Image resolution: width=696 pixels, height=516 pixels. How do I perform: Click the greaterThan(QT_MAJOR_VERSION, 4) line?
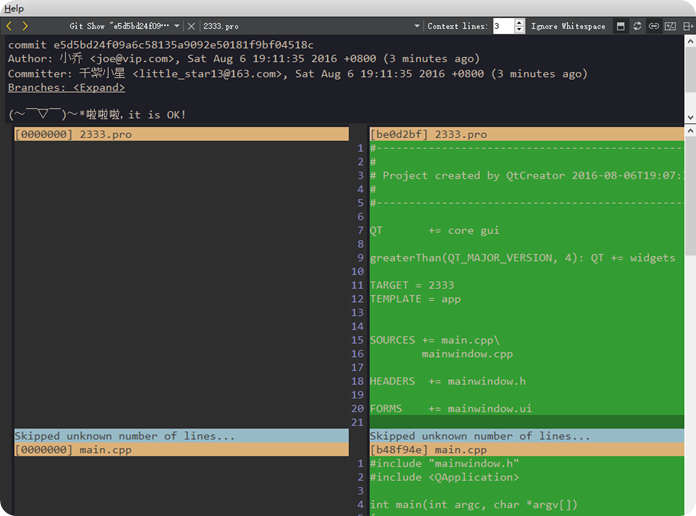522,258
